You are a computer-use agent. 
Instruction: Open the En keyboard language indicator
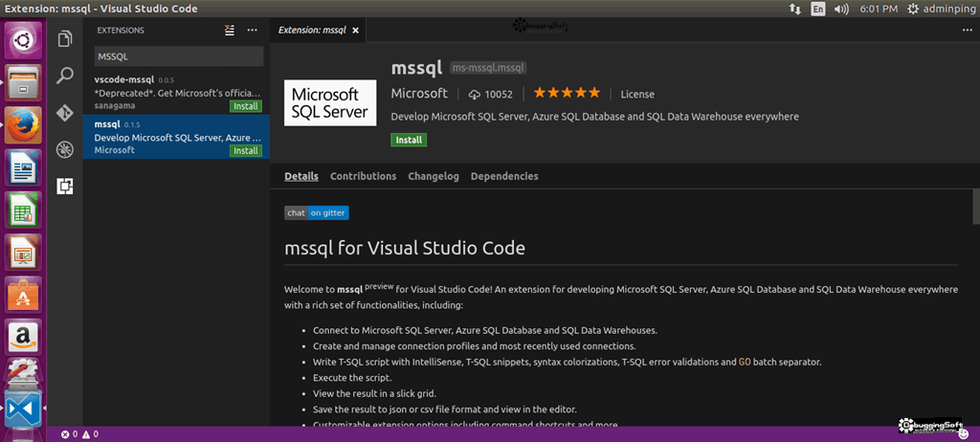click(818, 9)
